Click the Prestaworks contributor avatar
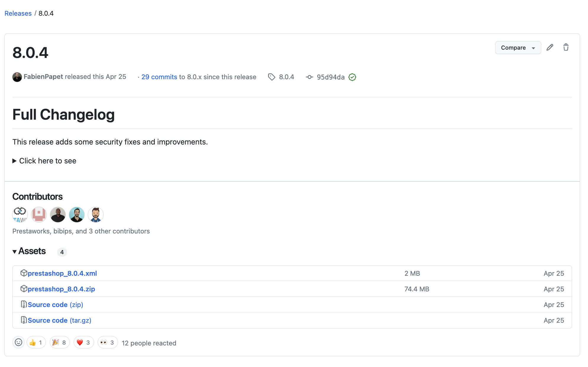Image resolution: width=588 pixels, height=367 pixels. tap(20, 215)
